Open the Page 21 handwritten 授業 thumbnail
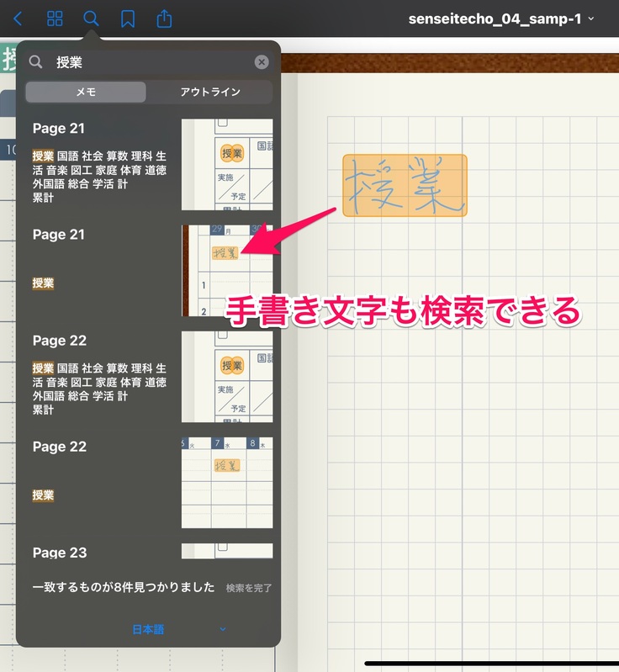The height and width of the screenshot is (672, 619). coord(227,271)
